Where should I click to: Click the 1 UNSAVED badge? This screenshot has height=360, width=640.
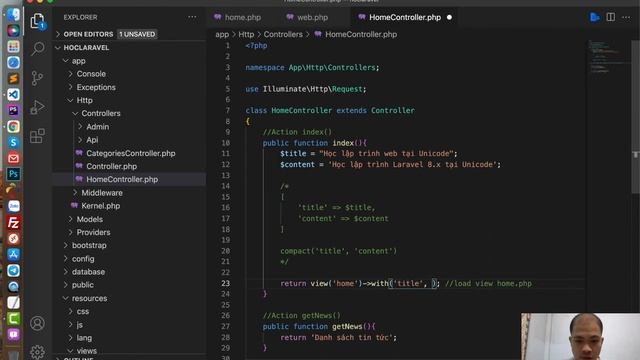(x=137, y=34)
